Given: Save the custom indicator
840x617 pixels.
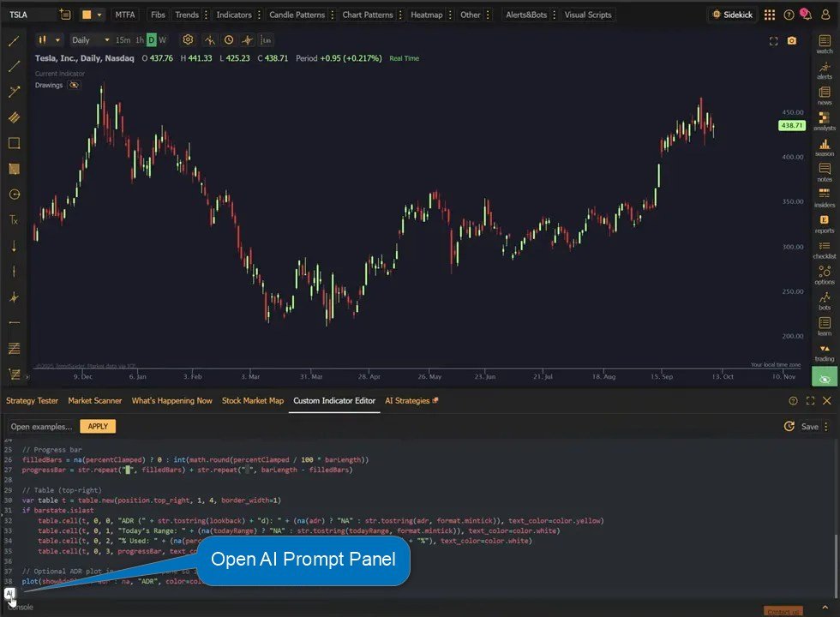Looking at the screenshot, I should click(809, 427).
